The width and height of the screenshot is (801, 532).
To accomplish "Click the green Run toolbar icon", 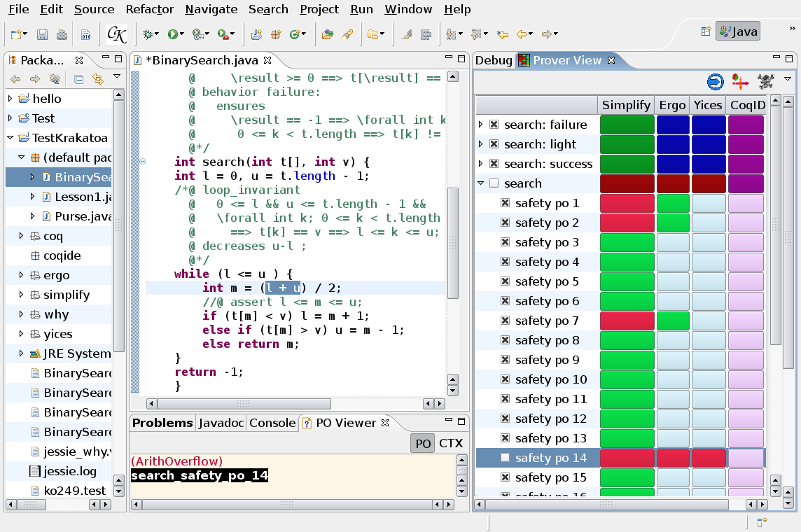I will [x=173, y=34].
